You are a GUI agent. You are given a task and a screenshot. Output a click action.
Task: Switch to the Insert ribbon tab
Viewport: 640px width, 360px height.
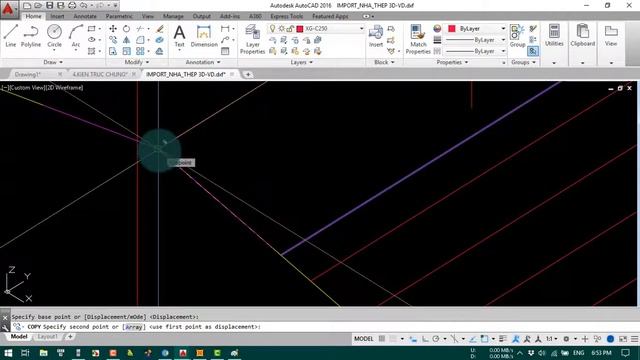pos(57,16)
